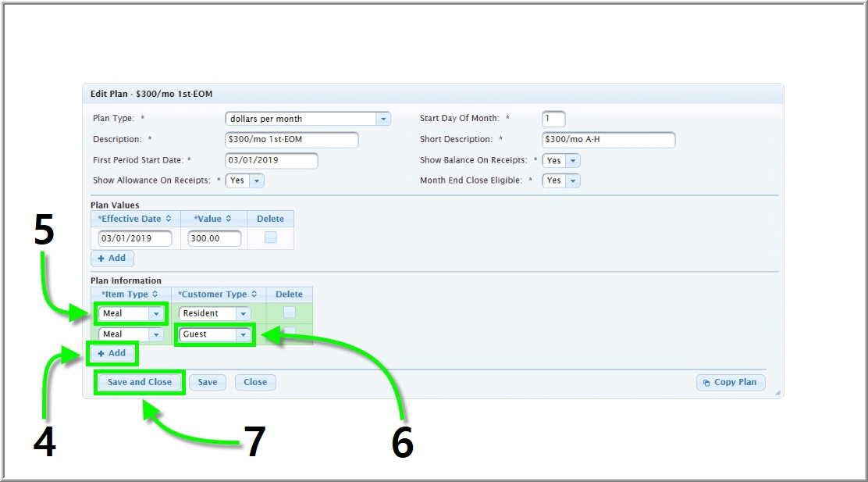This screenshot has height=482, width=868.
Task: Add a new Plan Information row
Action: coord(112,353)
